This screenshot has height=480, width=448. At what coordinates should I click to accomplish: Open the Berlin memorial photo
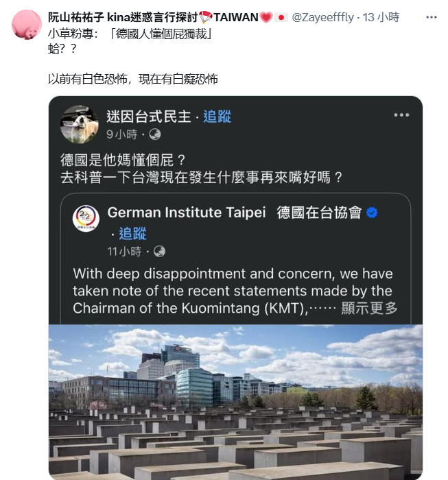(235, 402)
